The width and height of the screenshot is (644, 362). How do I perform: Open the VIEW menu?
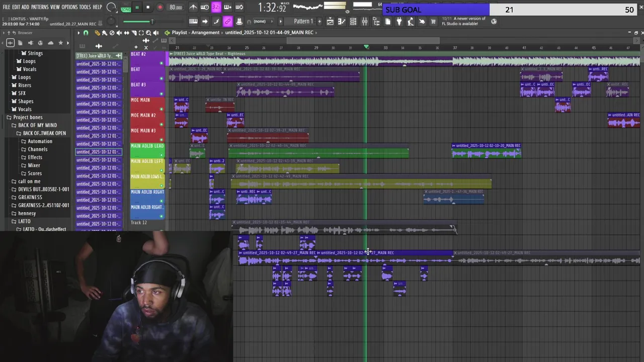[55, 7]
